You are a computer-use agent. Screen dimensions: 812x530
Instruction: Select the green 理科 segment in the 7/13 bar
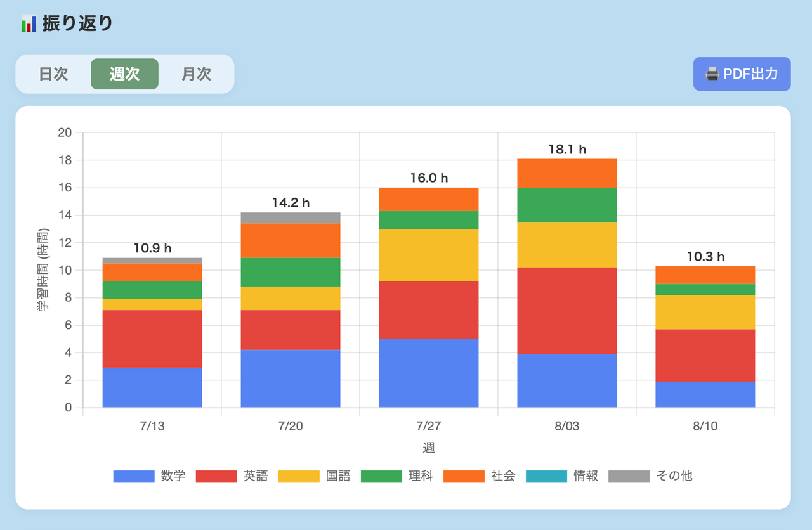click(x=152, y=290)
